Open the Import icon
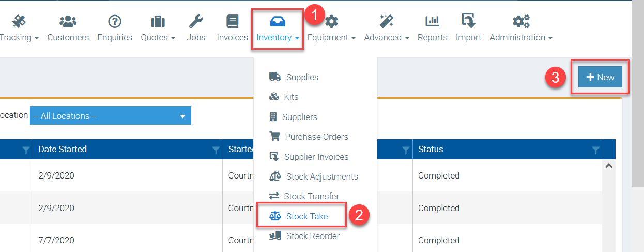The width and height of the screenshot is (644, 252). click(468, 21)
